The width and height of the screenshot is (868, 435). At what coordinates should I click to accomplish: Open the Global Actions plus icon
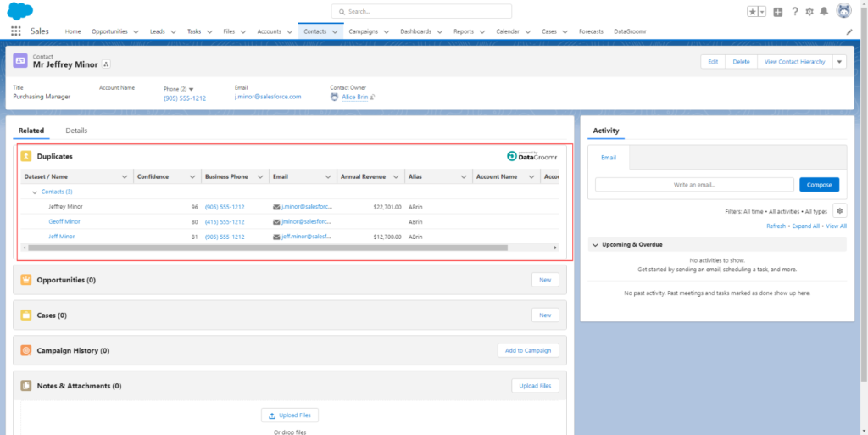pos(778,12)
